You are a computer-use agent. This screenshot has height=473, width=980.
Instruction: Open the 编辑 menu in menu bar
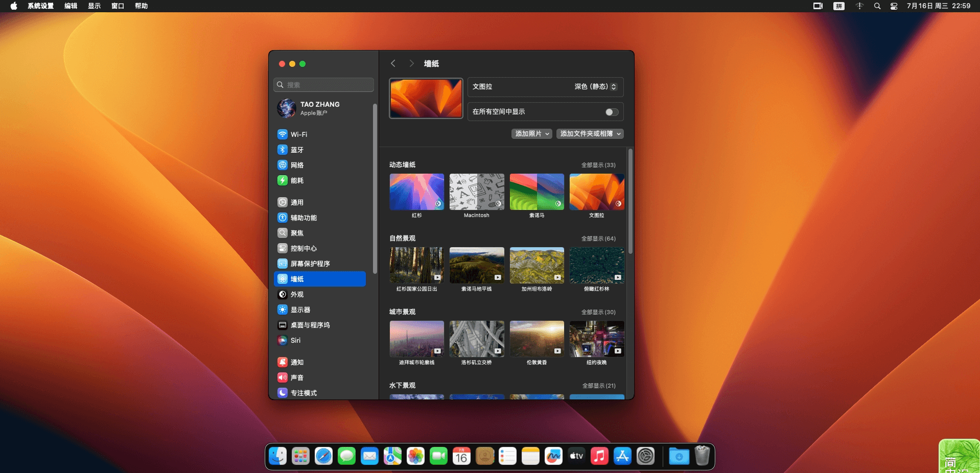71,6
